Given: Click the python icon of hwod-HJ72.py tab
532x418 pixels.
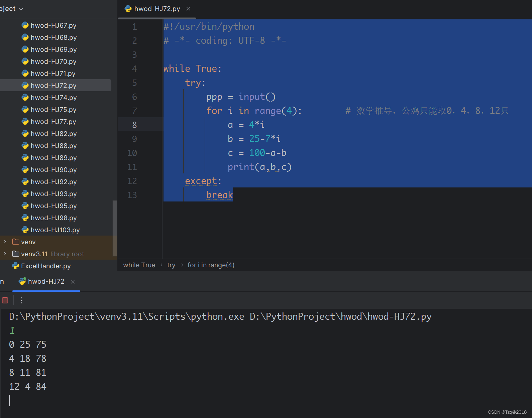Looking at the screenshot, I should [x=128, y=9].
